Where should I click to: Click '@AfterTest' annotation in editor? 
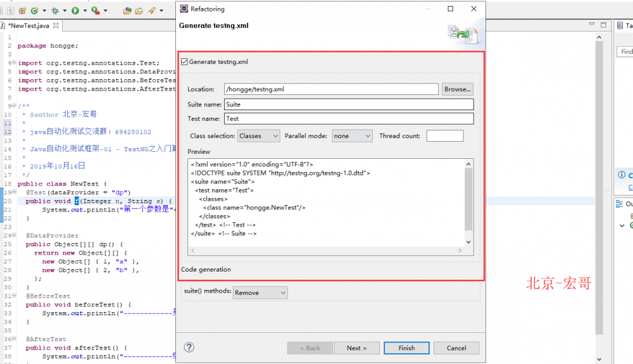click(46, 339)
